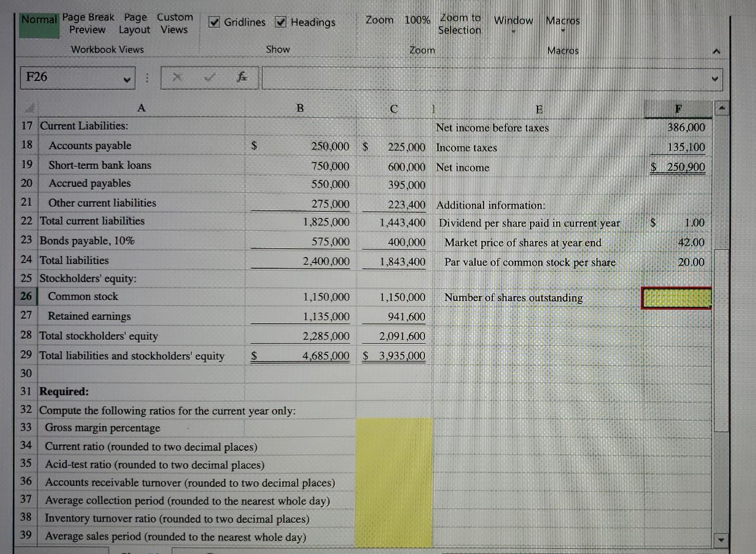
Task: Toggle the Gridlines checkbox
Action: point(214,22)
